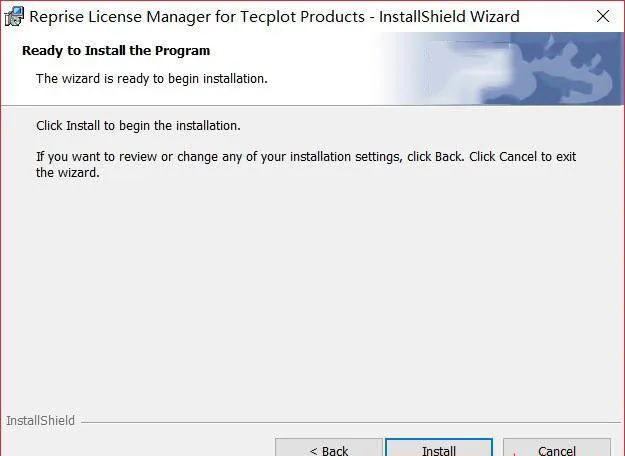
Task: Click the installer icon in title bar
Action: (14, 16)
